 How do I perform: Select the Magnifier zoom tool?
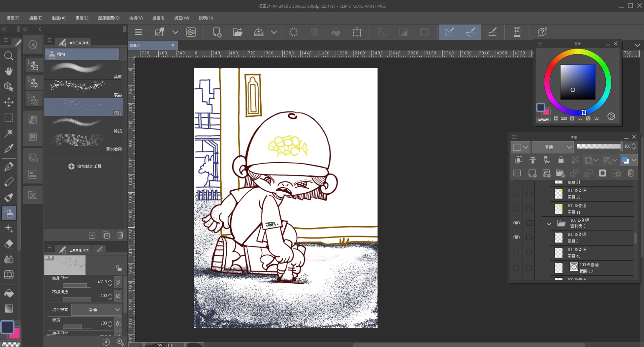tap(9, 56)
